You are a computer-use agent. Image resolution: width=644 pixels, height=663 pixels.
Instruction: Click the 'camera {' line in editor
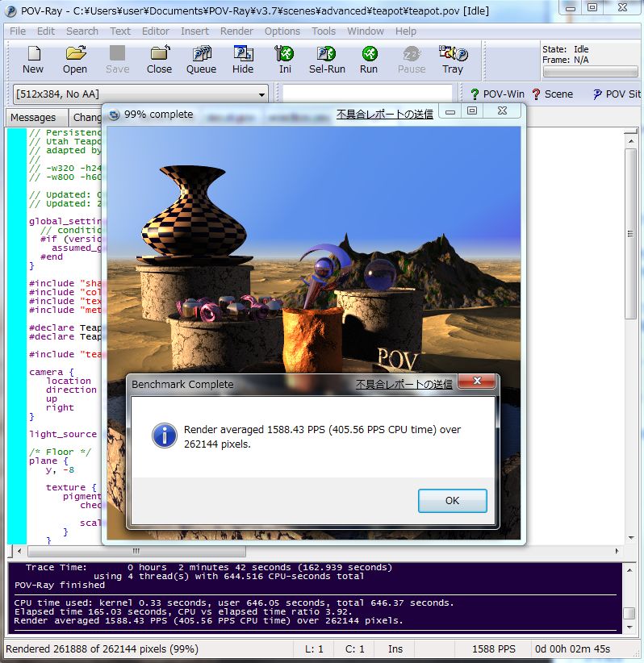click(52, 372)
